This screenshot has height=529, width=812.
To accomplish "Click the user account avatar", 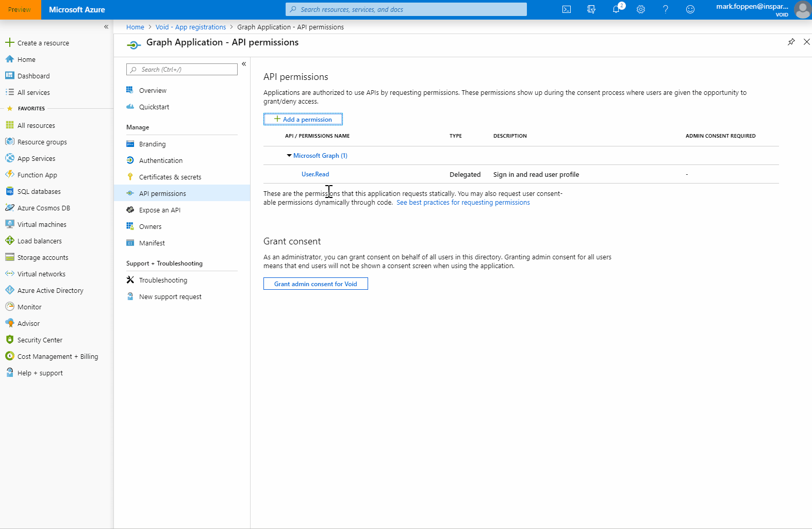I will 802,9.
